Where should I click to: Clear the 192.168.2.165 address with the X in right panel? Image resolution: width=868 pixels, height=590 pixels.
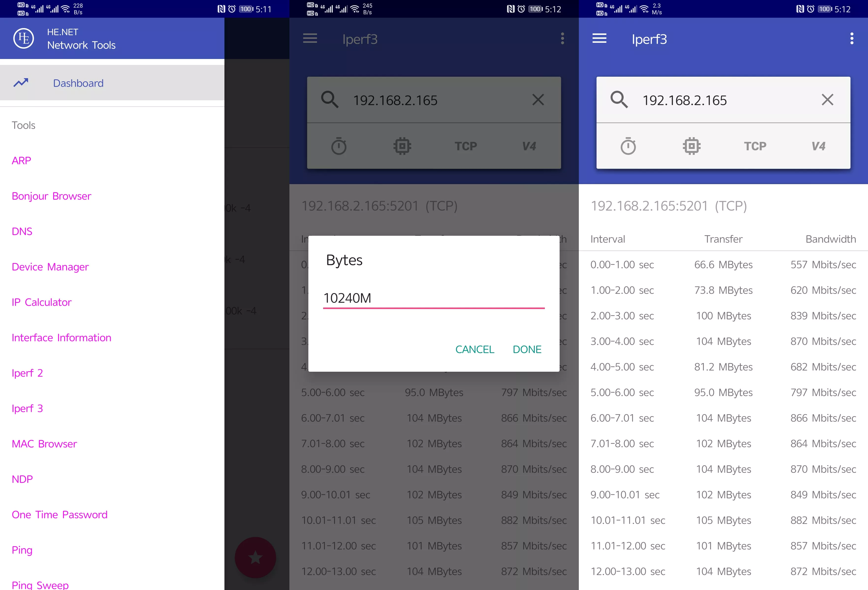(x=827, y=100)
